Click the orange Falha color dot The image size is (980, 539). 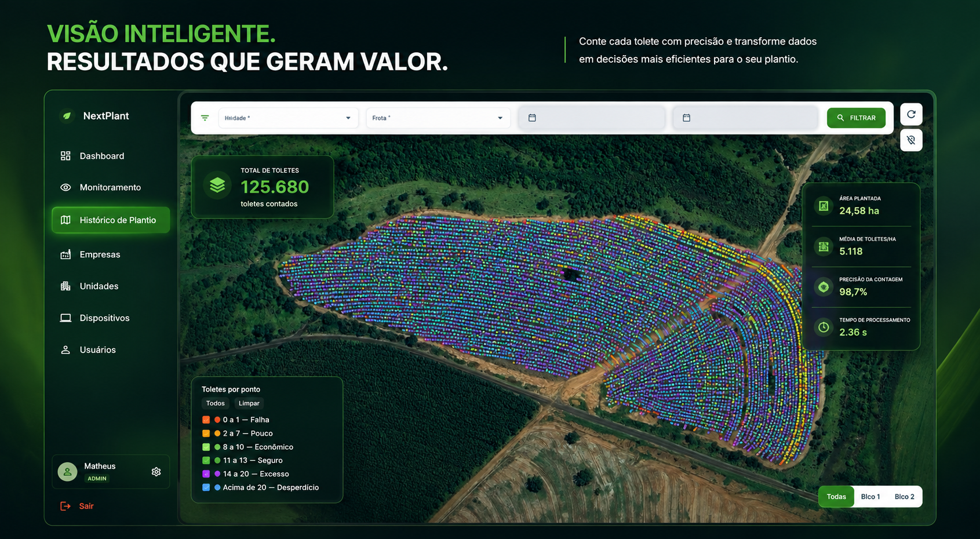click(x=217, y=420)
